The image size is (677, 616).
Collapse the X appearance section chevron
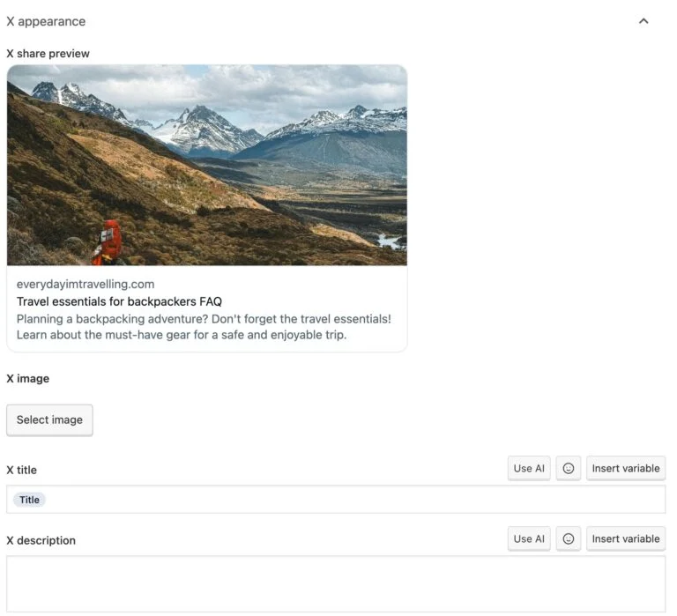coord(644,21)
